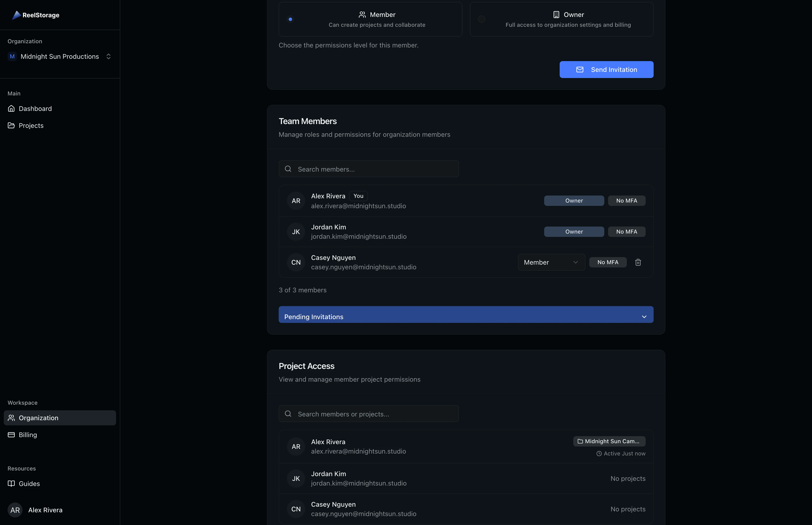Click the Search members input field
812x525 pixels.
[368, 168]
